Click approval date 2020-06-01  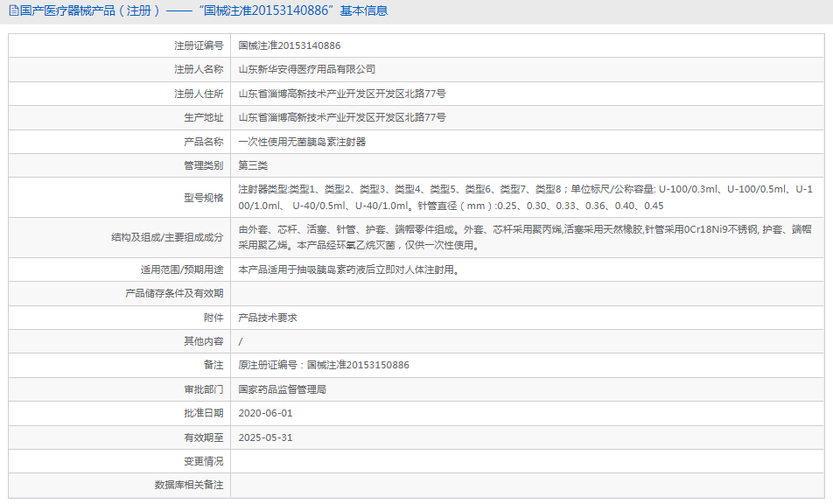266,413
